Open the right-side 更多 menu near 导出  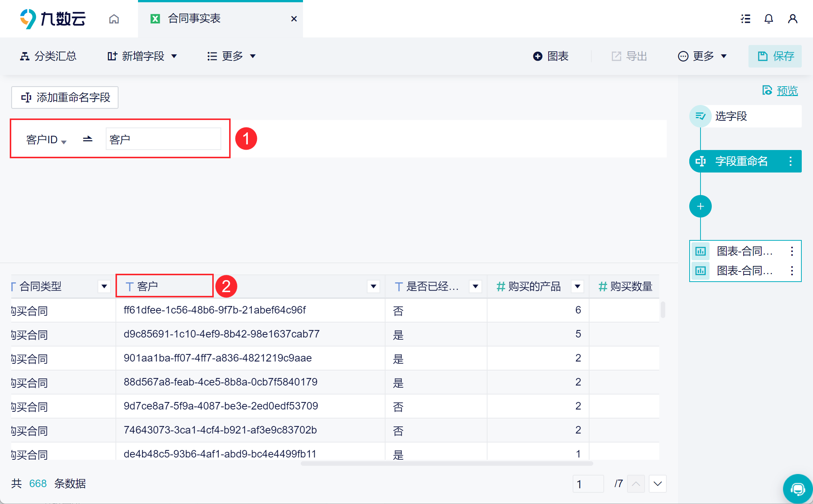(703, 56)
